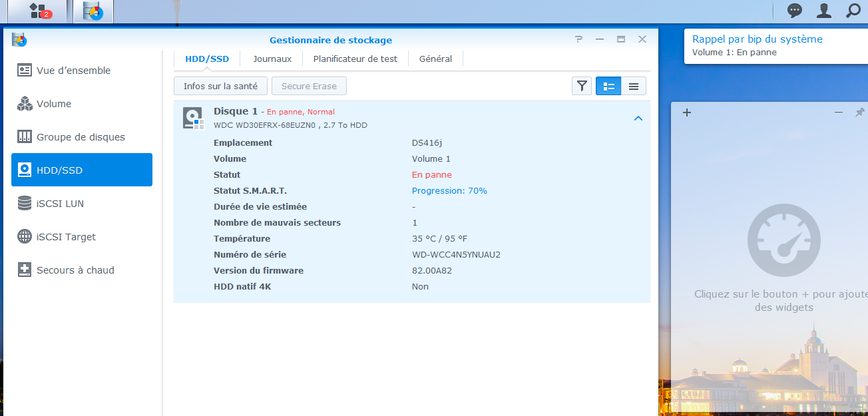Open the disk filter funnel icon
Viewport: 868px width, 416px height.
click(x=582, y=86)
